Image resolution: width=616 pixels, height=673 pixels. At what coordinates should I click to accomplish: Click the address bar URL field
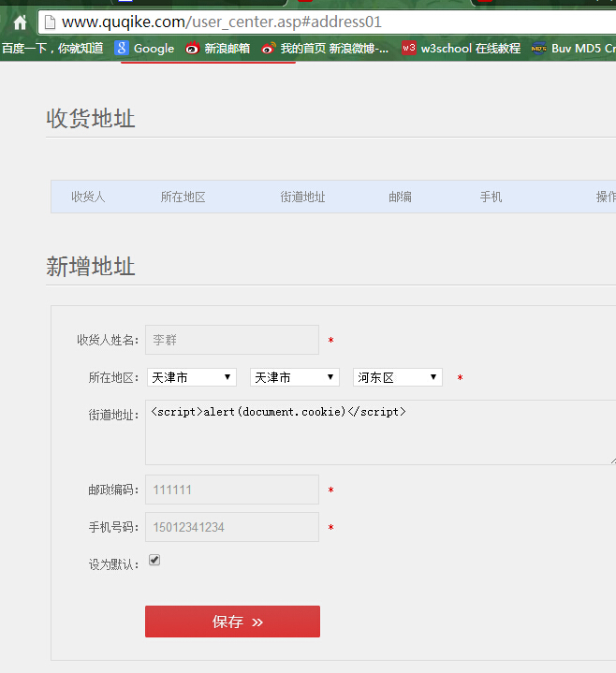tap(327, 22)
